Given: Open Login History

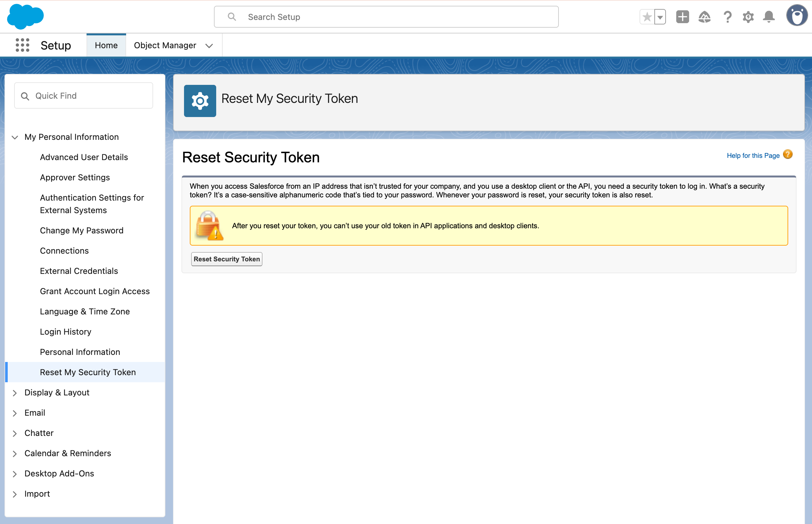Looking at the screenshot, I should (65, 332).
